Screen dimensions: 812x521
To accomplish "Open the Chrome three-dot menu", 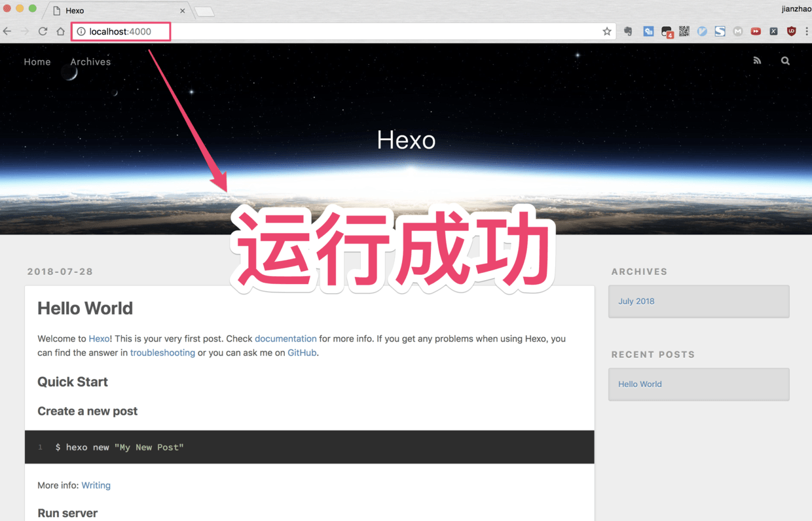I will (x=807, y=31).
